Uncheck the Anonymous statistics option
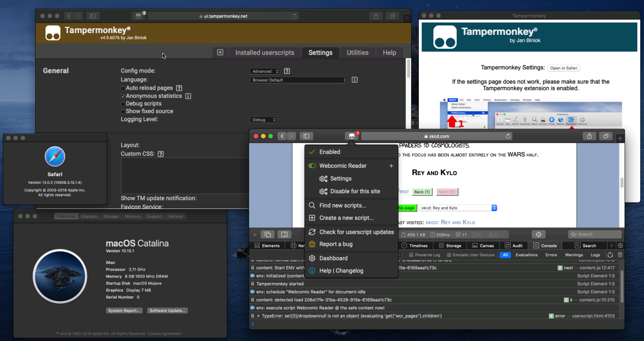Viewport: 644px width, 341px height. [x=123, y=96]
